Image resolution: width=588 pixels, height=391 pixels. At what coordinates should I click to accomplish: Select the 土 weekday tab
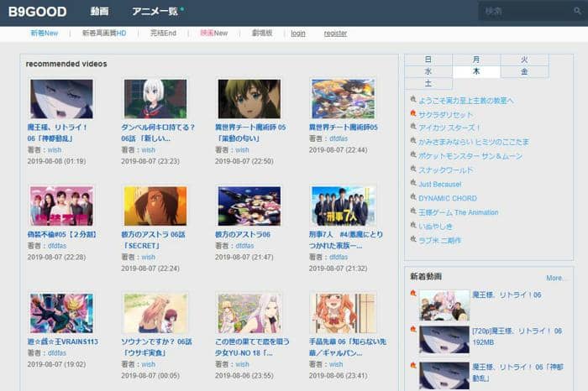click(x=428, y=84)
